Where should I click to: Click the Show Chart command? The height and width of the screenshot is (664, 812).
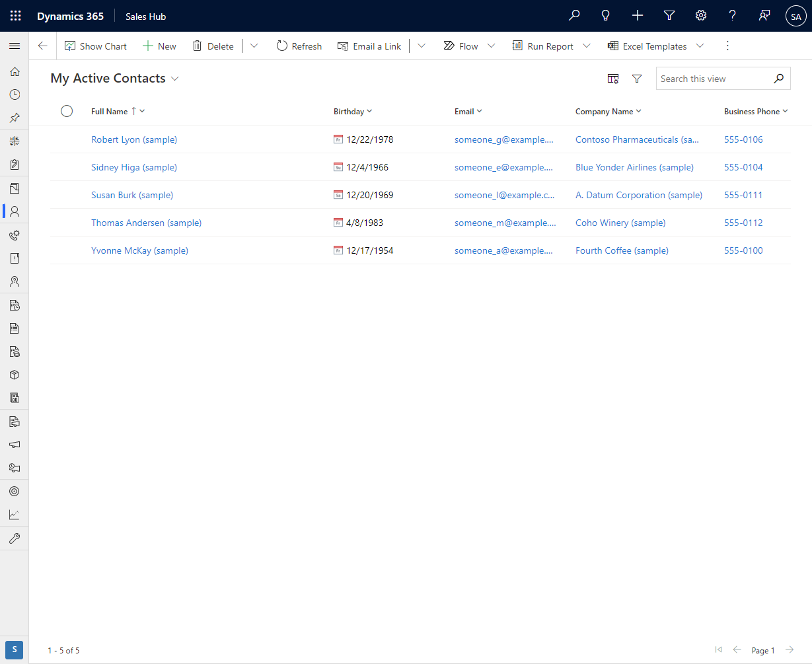click(96, 46)
